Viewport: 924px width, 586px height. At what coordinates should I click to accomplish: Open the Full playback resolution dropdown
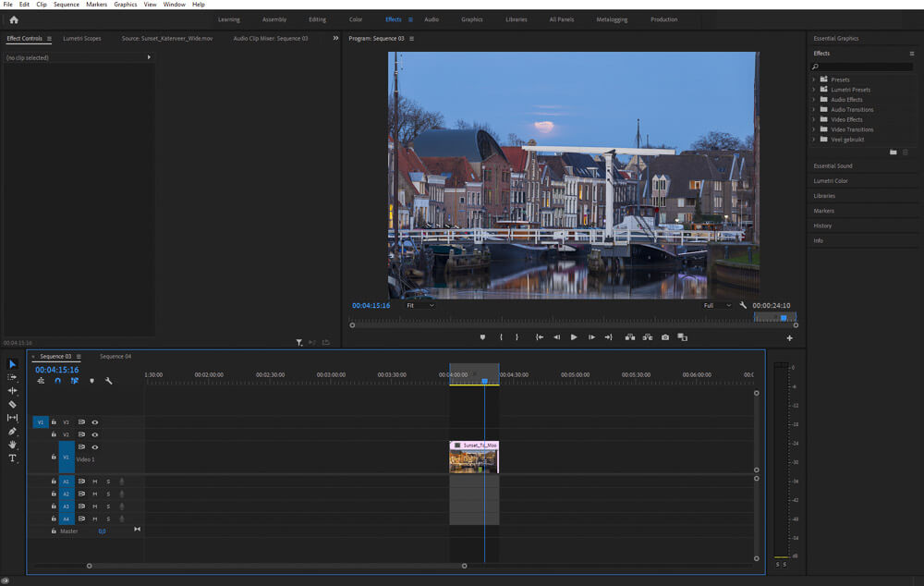click(717, 305)
